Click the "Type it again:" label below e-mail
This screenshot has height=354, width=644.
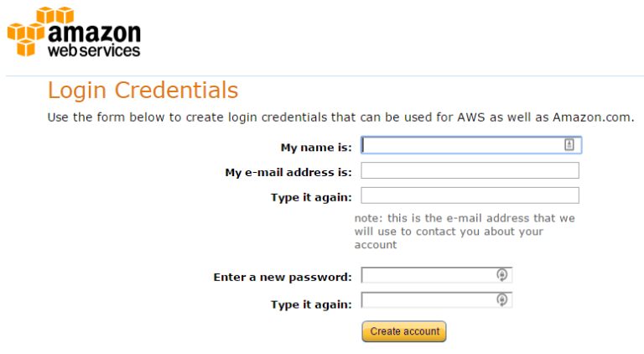[311, 198]
